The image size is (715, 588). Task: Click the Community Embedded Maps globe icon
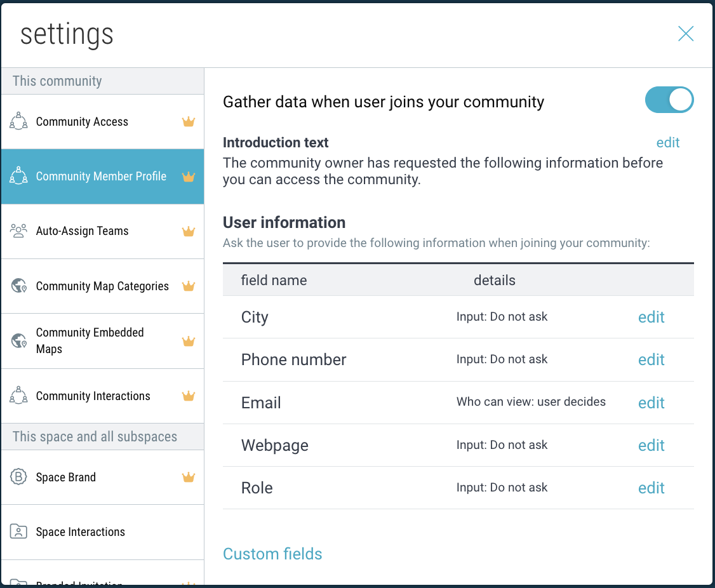click(x=19, y=341)
